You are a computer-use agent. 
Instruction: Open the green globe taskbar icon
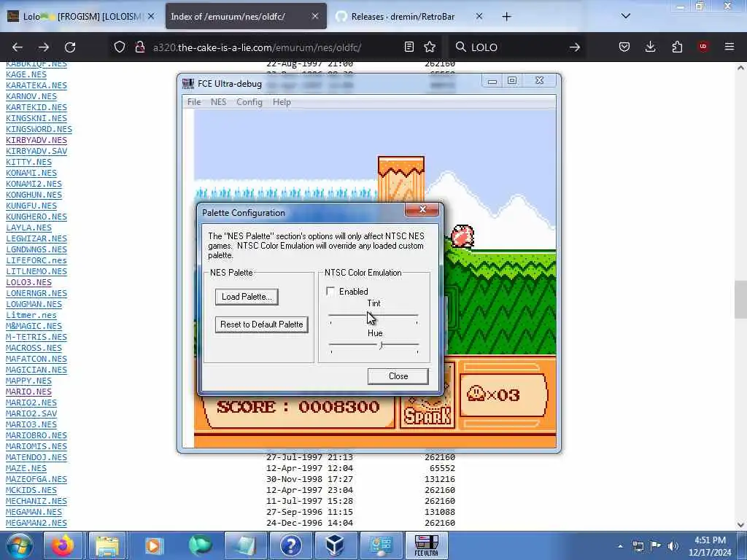click(x=200, y=545)
